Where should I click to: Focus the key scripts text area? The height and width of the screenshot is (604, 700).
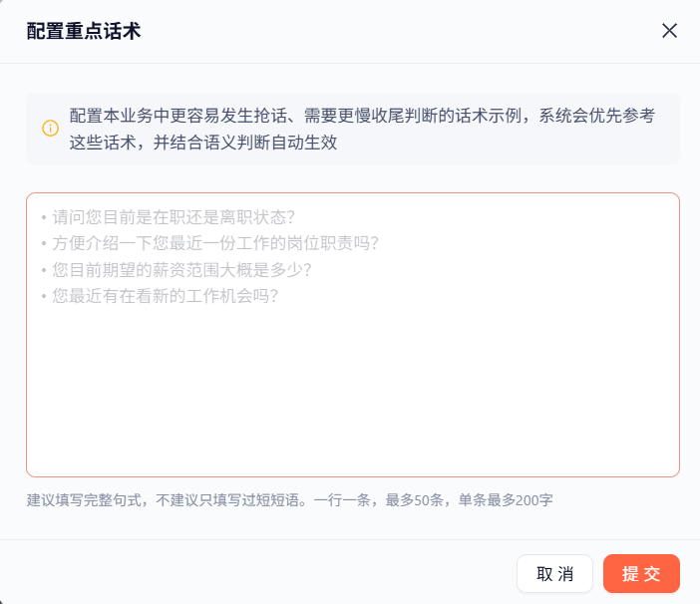(353, 335)
